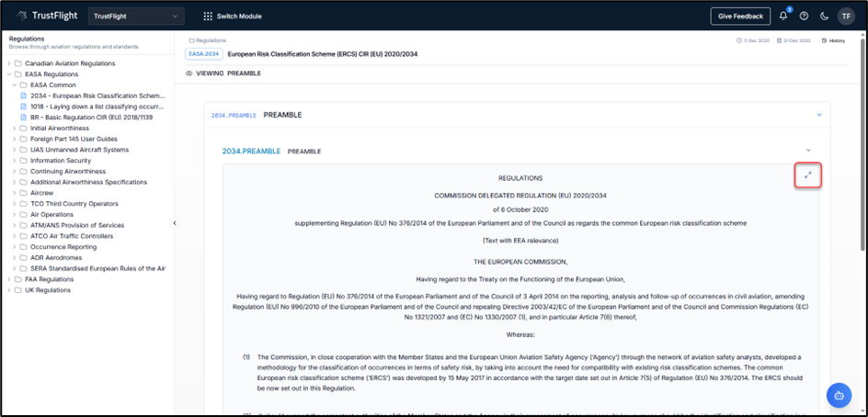Click the TrustFlight logo
868x417 pixels.
pyautogui.click(x=47, y=16)
